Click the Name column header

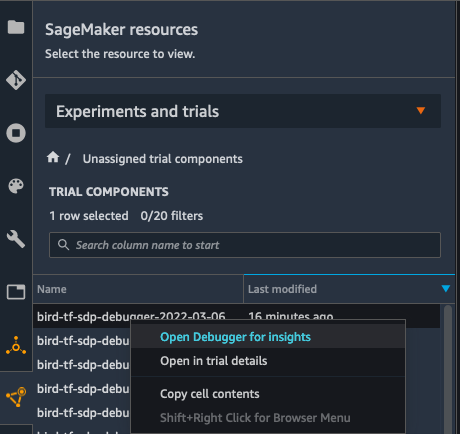(138, 289)
